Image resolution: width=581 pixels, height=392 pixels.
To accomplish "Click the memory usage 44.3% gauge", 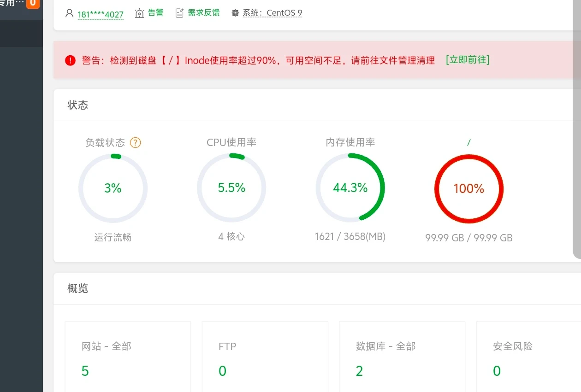I will click(350, 188).
